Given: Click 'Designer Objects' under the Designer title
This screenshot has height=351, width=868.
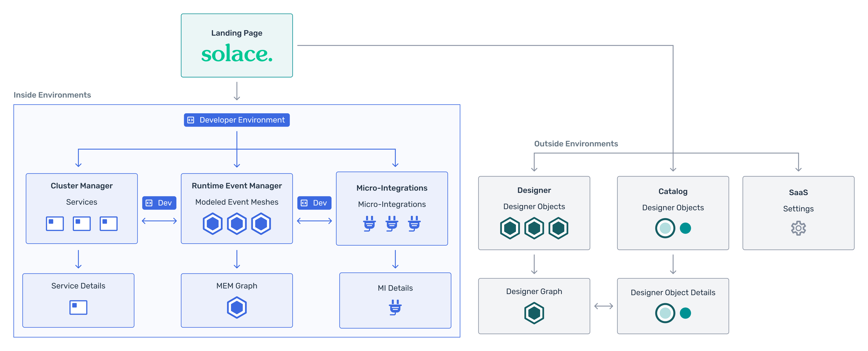Looking at the screenshot, I should click(x=534, y=206).
